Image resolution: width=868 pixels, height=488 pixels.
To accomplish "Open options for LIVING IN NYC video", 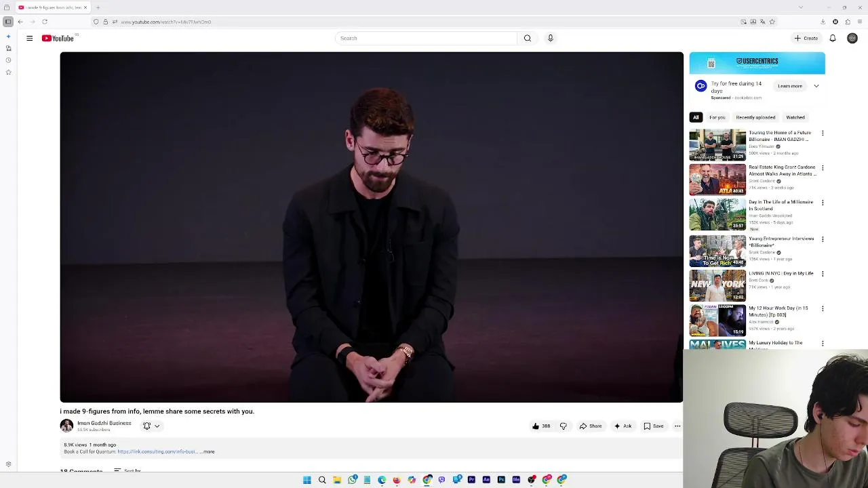I will click(823, 274).
